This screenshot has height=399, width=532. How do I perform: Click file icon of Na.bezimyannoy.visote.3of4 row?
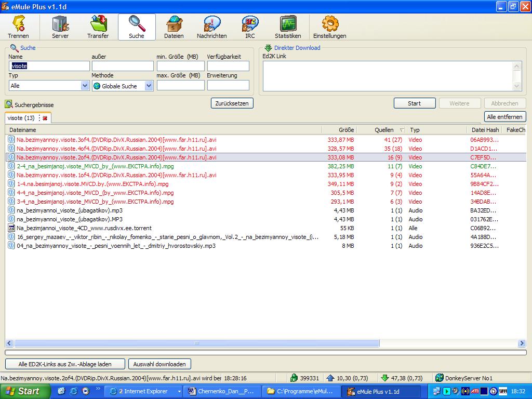(11, 139)
